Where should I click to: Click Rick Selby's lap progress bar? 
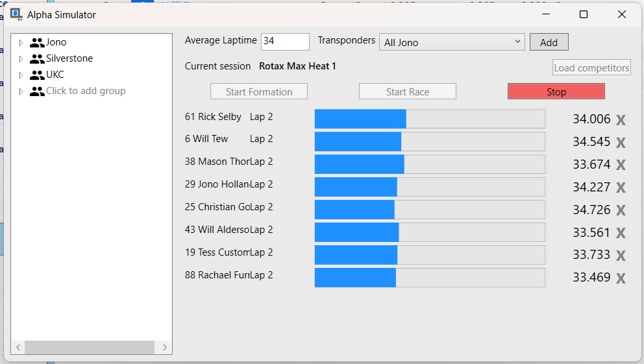coord(430,119)
